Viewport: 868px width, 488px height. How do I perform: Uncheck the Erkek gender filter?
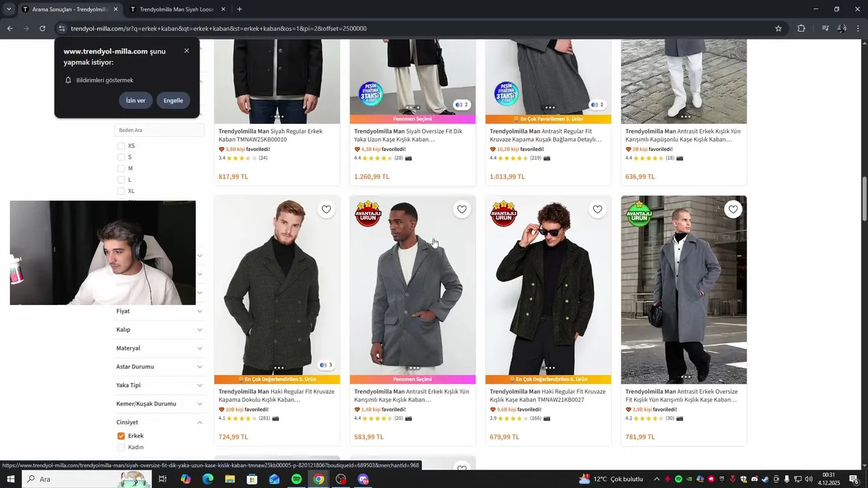point(121,436)
